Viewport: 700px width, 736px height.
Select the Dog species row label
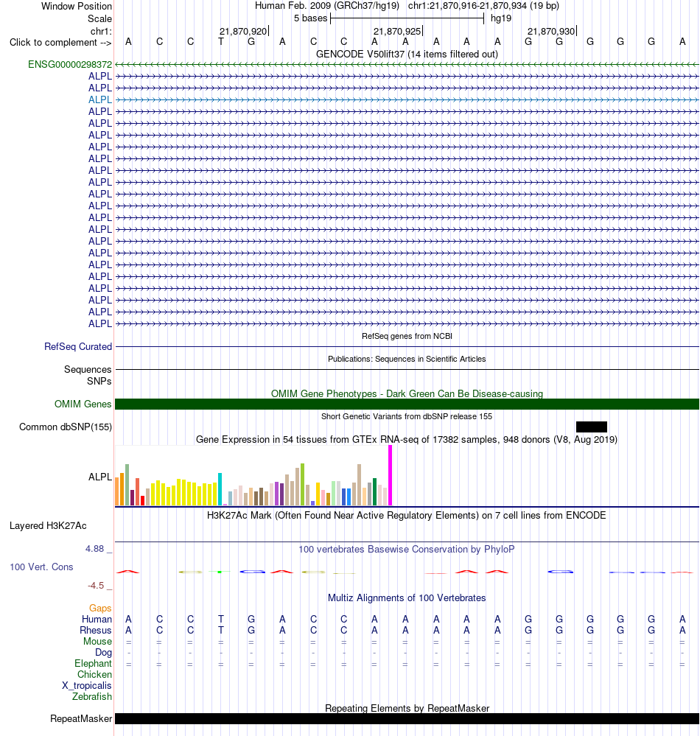103,653
